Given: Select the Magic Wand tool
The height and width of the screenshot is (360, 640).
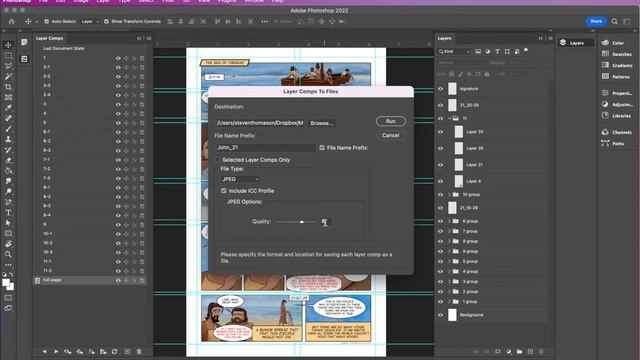Looking at the screenshot, I should point(8,76).
